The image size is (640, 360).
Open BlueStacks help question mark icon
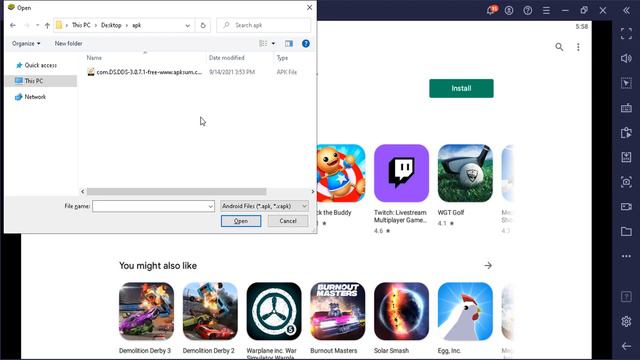(x=528, y=11)
